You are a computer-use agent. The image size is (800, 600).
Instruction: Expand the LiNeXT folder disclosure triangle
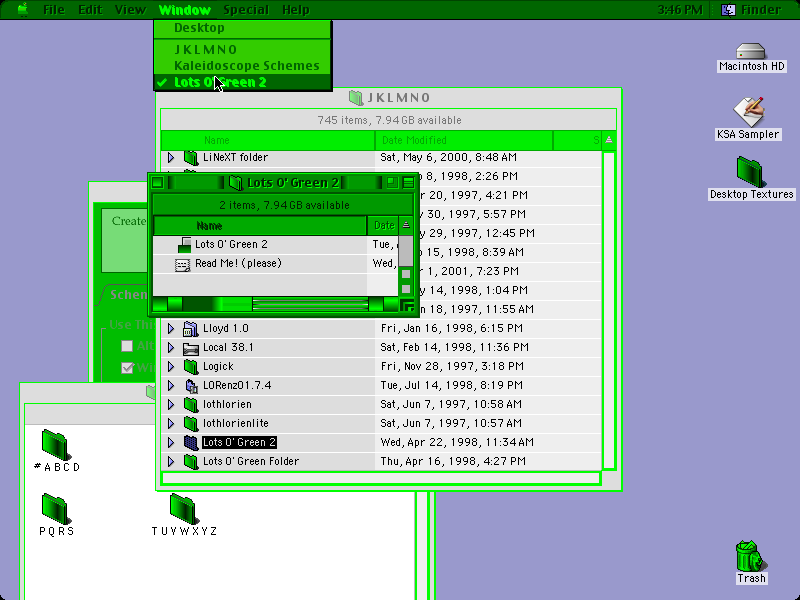[x=171, y=158]
